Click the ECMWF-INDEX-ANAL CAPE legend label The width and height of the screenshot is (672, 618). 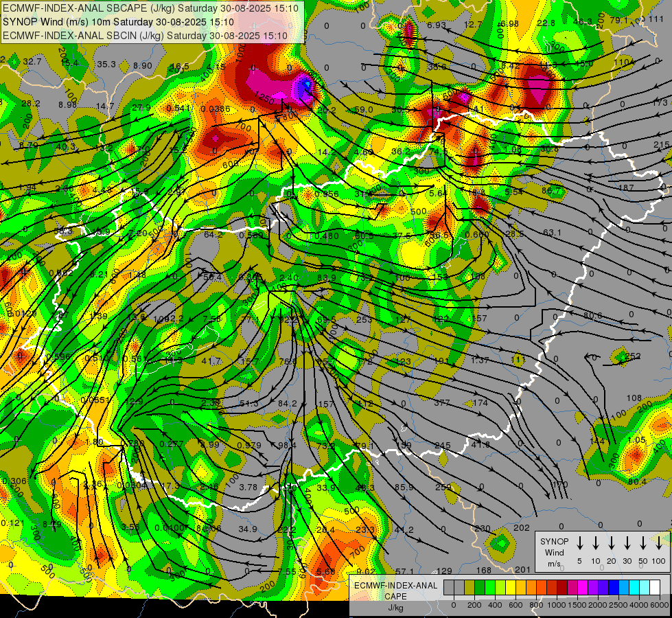coord(395,591)
